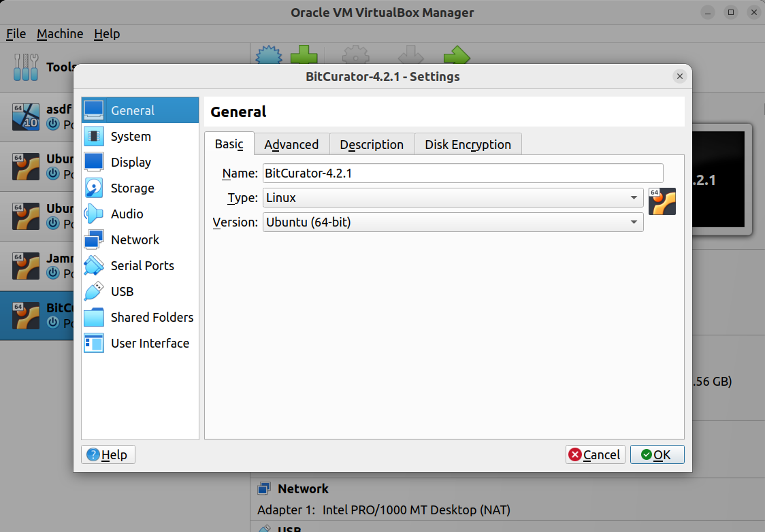Open the USB connector icon
The image size is (765, 532).
[94, 292]
